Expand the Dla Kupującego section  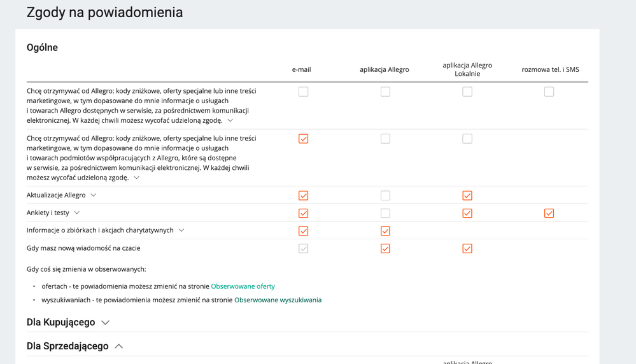(105, 323)
